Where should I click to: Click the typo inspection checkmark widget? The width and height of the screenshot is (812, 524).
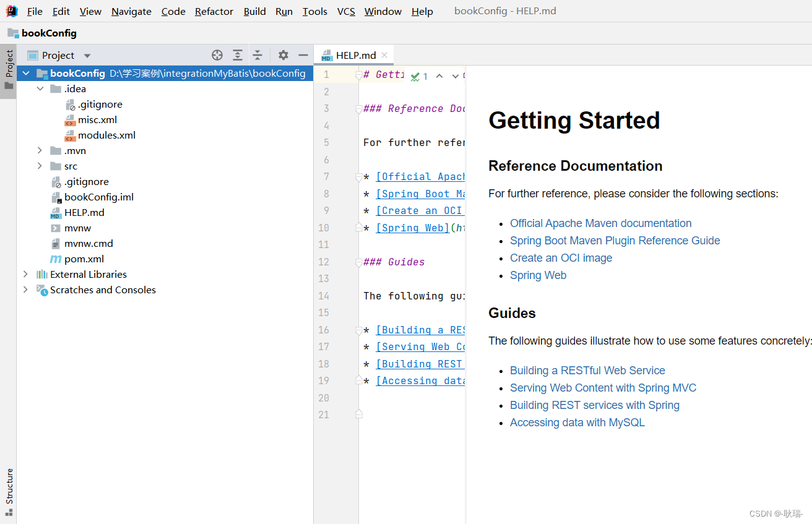[420, 77]
